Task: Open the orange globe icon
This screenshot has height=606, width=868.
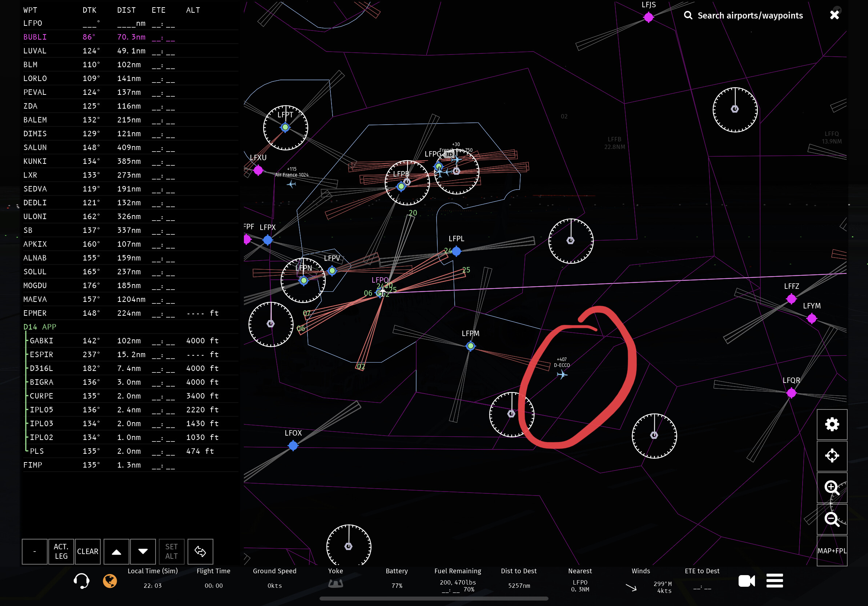Action: coord(110,581)
